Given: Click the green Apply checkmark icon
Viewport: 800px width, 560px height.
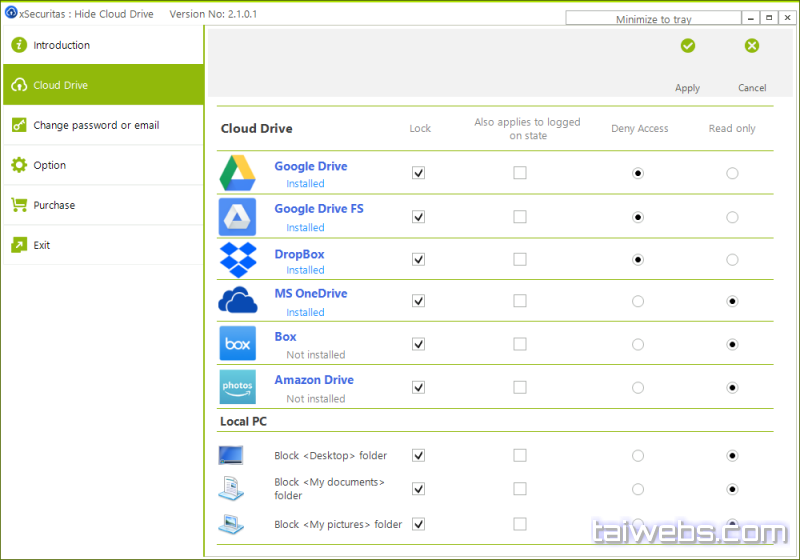Looking at the screenshot, I should 687,46.
